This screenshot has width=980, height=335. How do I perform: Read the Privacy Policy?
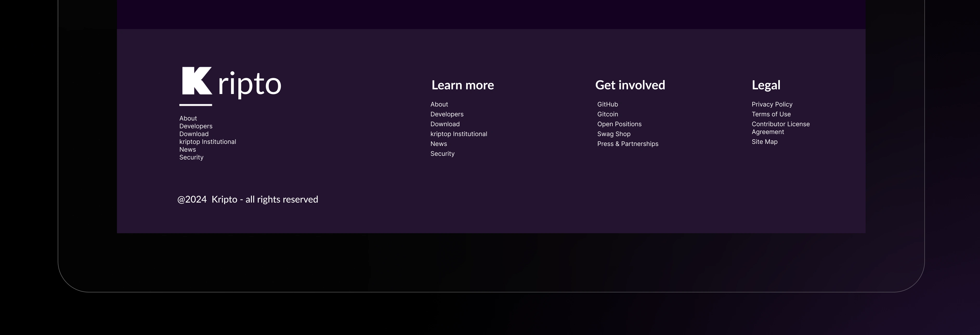pyautogui.click(x=772, y=104)
